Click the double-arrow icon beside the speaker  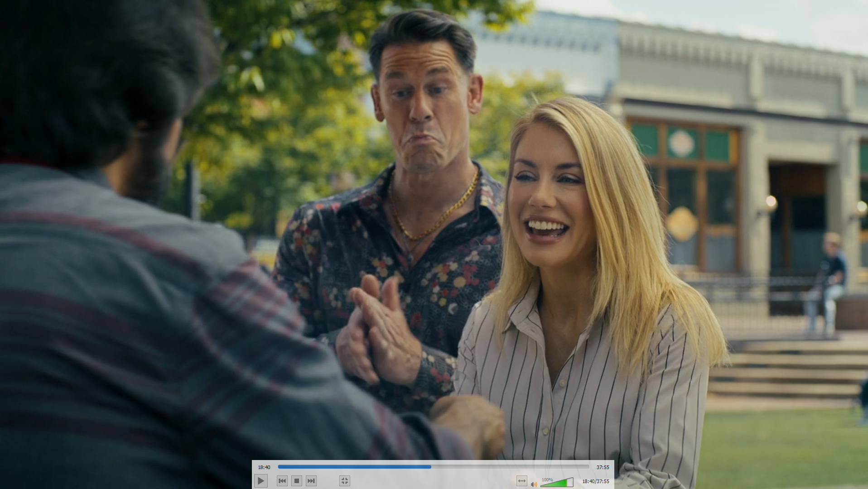click(522, 481)
